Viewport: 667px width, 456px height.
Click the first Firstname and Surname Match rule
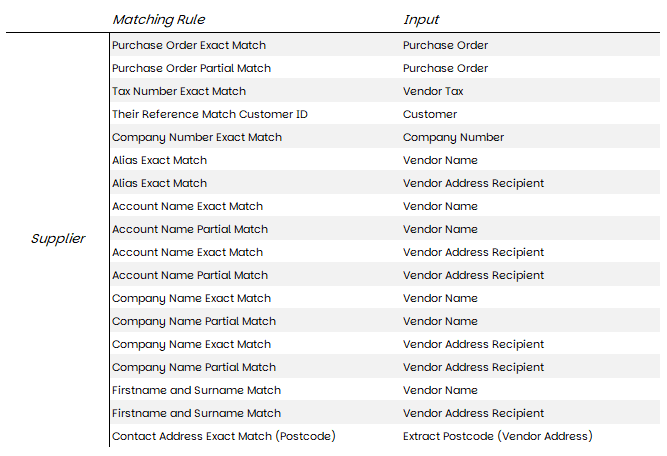point(197,390)
